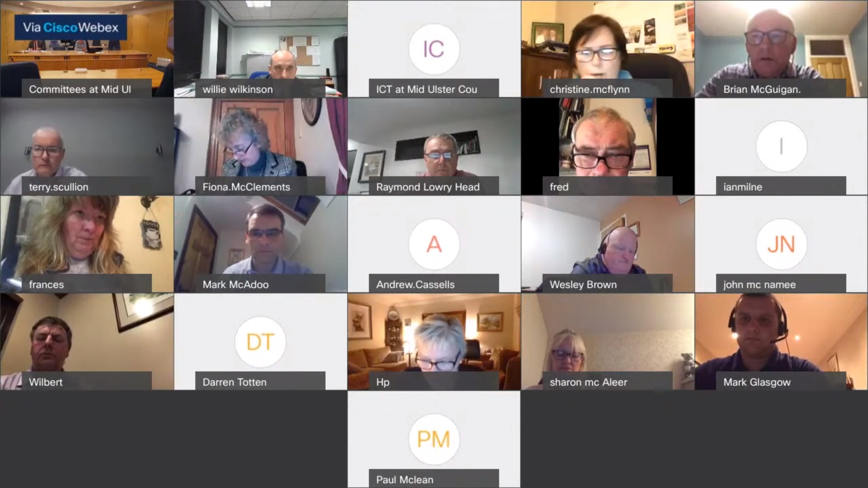
Task: Click on Willie Wilkinson's video tile
Action: point(260,49)
